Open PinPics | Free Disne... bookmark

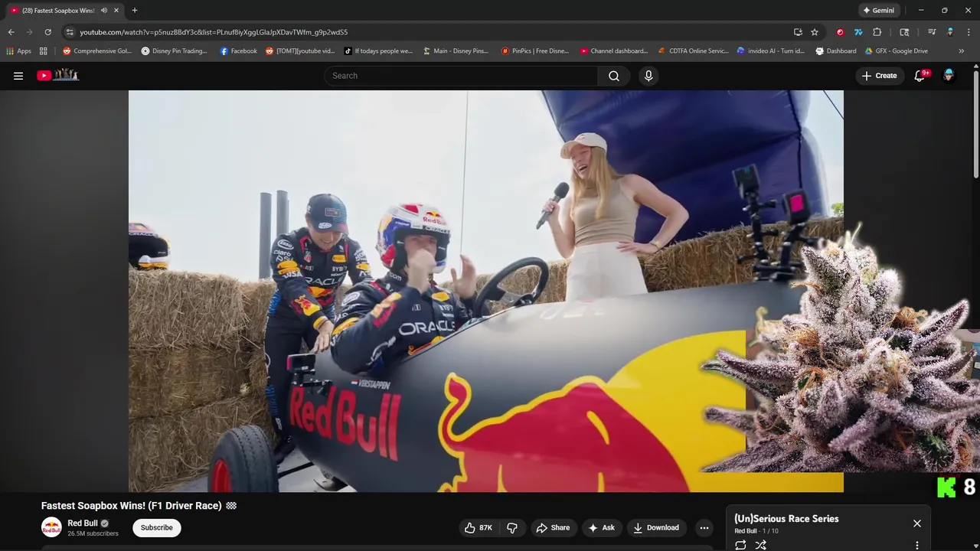click(x=535, y=51)
